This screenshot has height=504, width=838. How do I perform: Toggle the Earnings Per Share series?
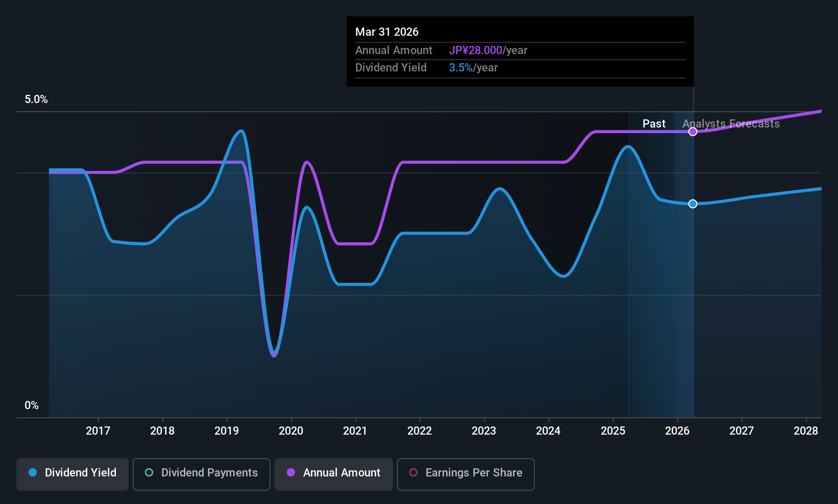tap(466, 474)
